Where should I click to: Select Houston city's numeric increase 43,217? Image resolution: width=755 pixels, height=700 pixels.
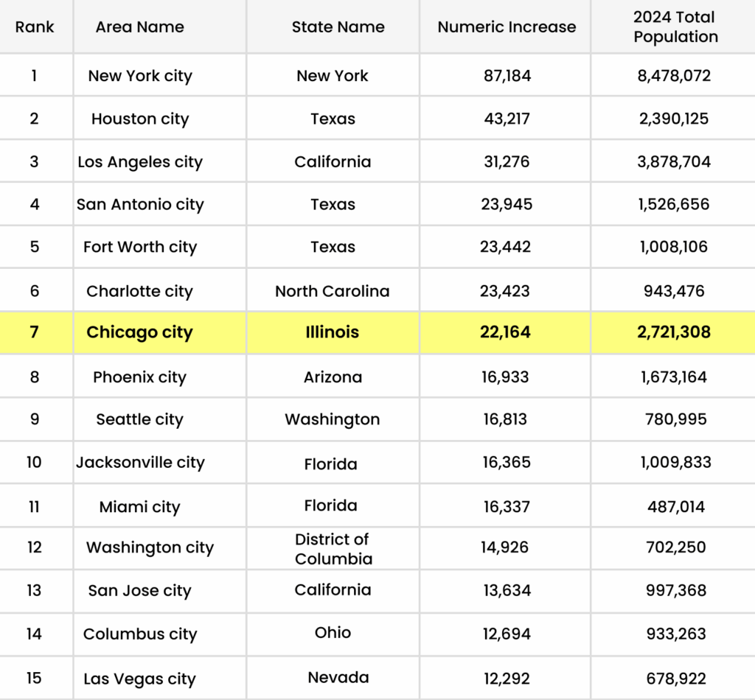tap(505, 119)
